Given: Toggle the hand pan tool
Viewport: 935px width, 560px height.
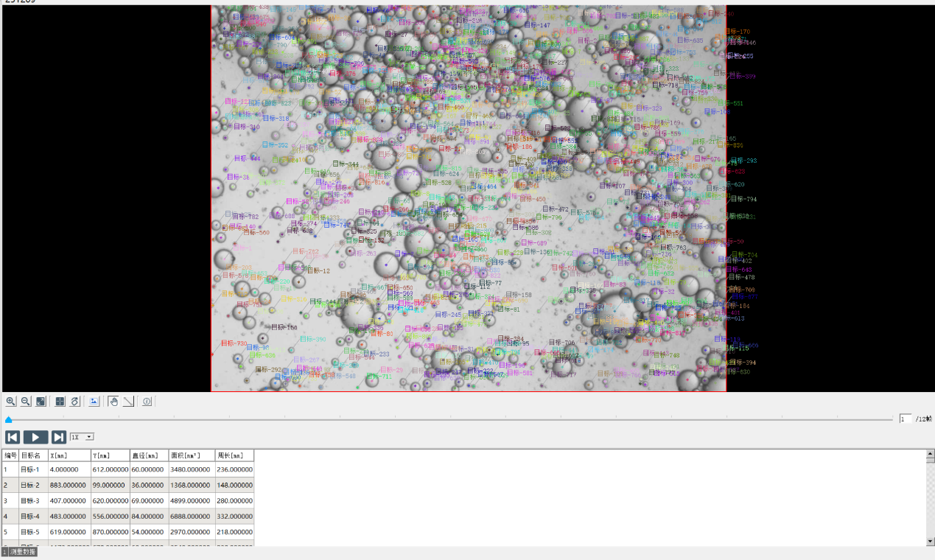Looking at the screenshot, I should 113,402.
